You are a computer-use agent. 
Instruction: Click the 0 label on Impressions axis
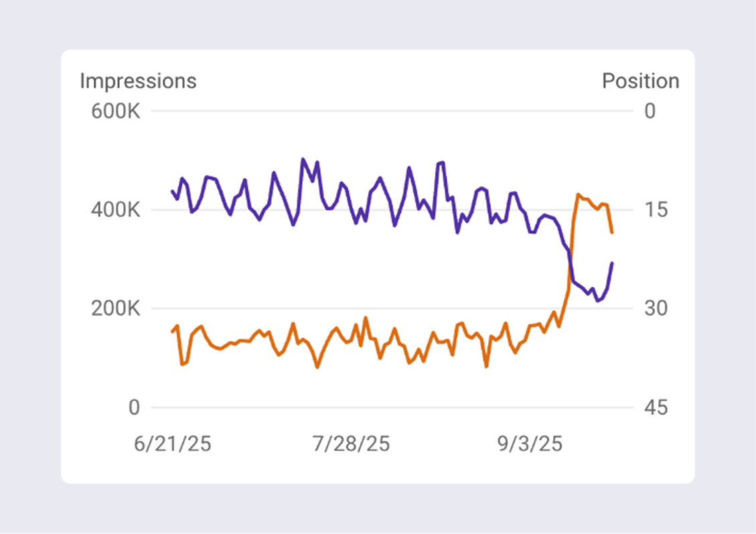click(x=134, y=407)
